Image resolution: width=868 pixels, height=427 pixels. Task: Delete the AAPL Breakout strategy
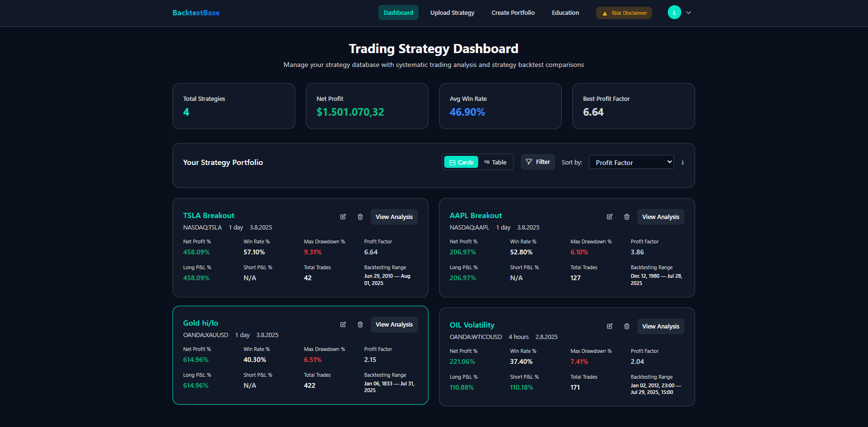627,217
